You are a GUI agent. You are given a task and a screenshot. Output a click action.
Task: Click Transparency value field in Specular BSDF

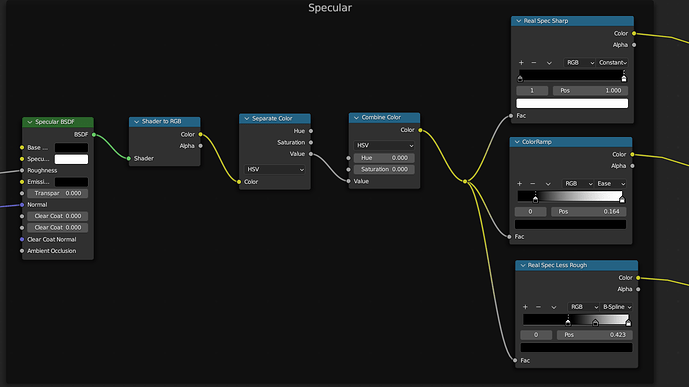pyautogui.click(x=58, y=193)
